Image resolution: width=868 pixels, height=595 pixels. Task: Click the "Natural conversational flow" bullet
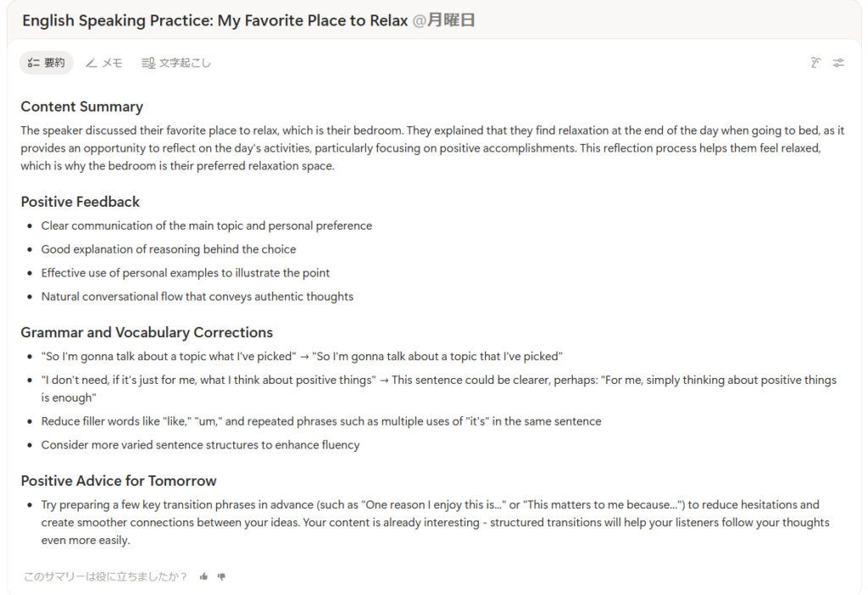click(x=198, y=297)
